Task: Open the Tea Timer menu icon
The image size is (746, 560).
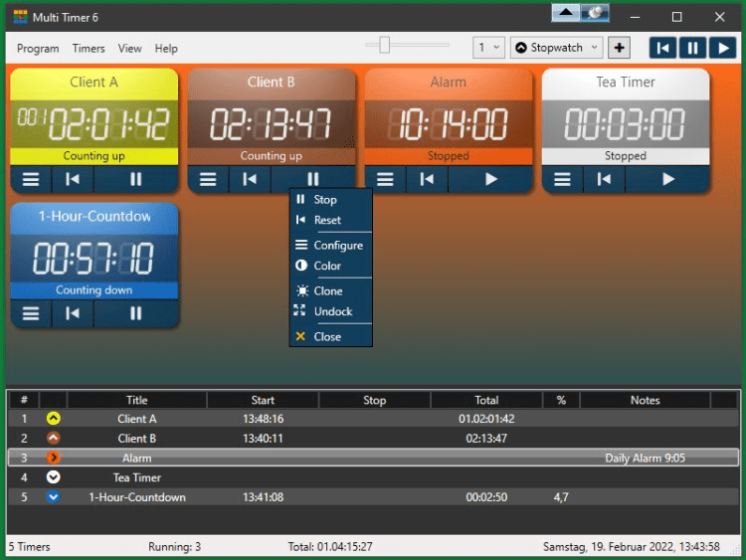Action: click(562, 179)
